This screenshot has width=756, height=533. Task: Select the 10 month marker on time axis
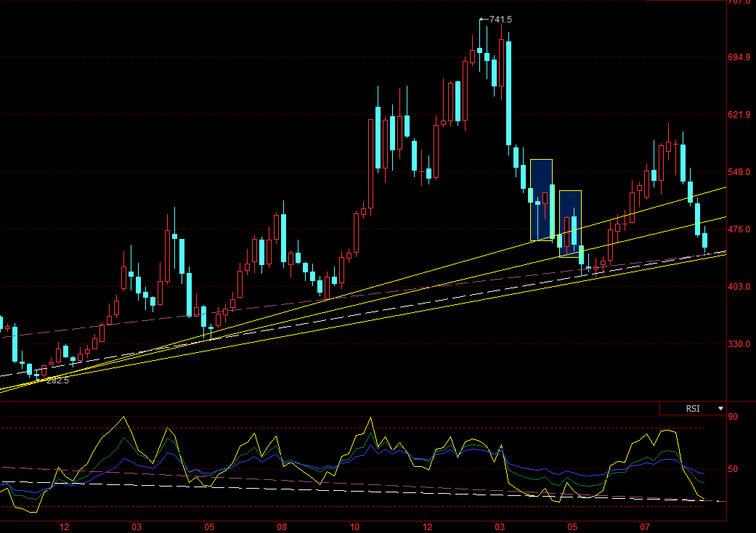(354, 526)
